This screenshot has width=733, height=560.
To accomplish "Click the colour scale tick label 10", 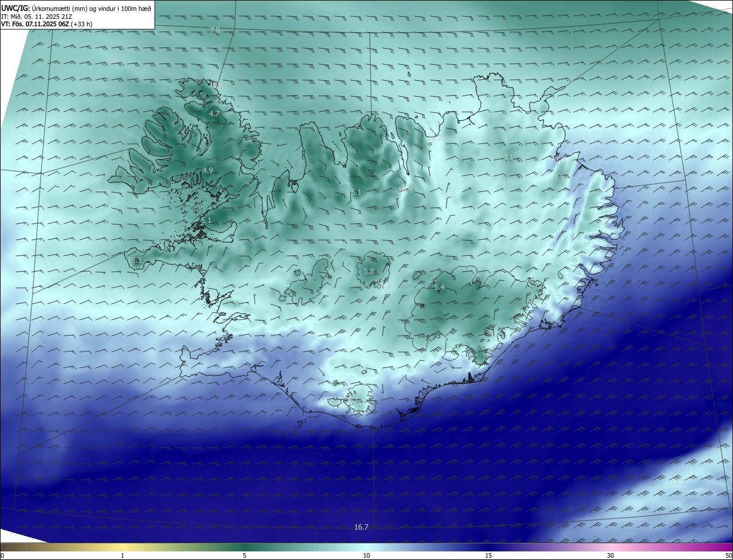I will (x=366, y=556).
